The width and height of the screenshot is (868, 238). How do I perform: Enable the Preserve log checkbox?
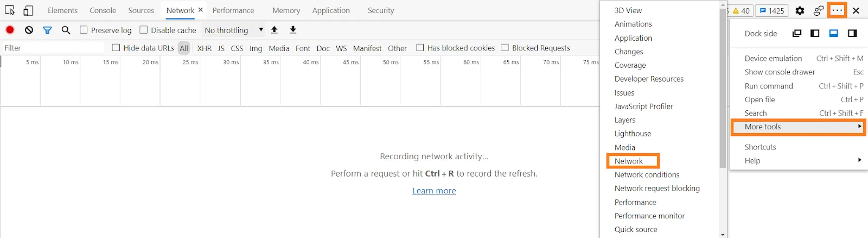click(x=84, y=30)
